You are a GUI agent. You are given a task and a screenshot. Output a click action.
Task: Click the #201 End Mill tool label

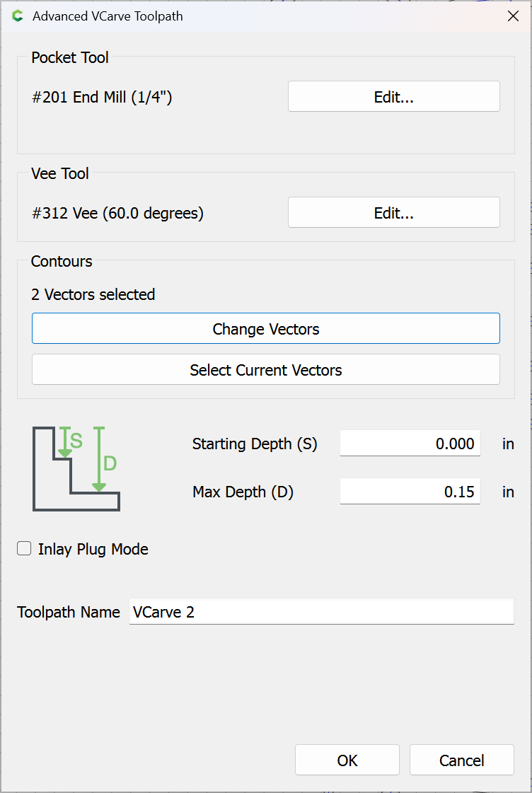point(102,98)
